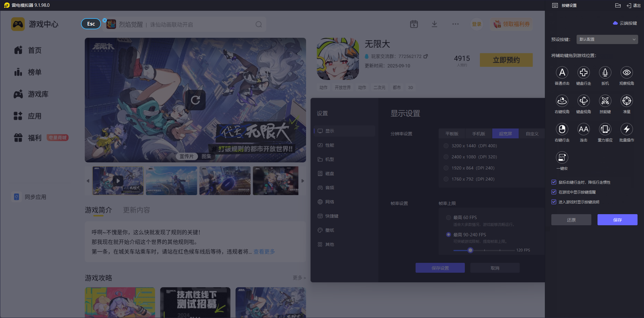
Task: Select the 连击 combo AA icon
Action: pyautogui.click(x=583, y=129)
